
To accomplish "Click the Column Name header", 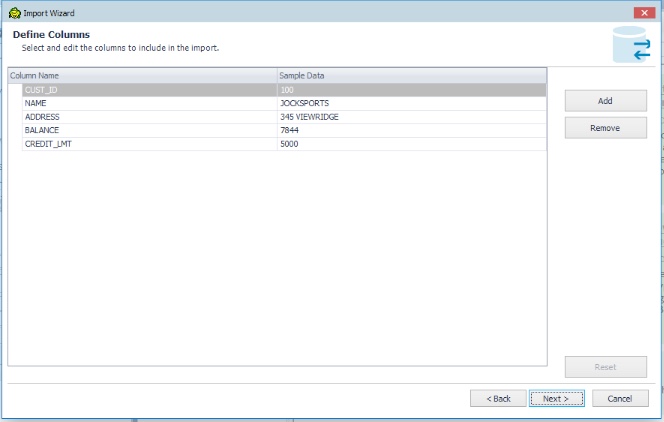I will (142, 75).
